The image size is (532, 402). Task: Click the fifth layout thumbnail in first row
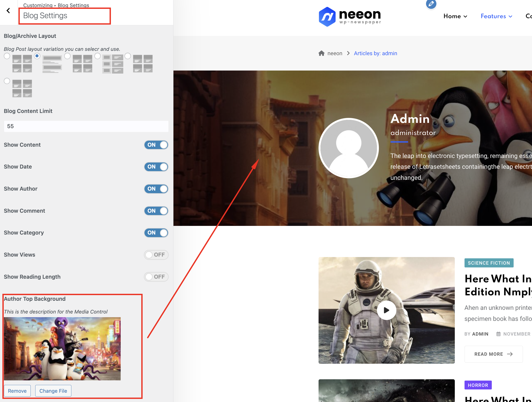click(143, 64)
